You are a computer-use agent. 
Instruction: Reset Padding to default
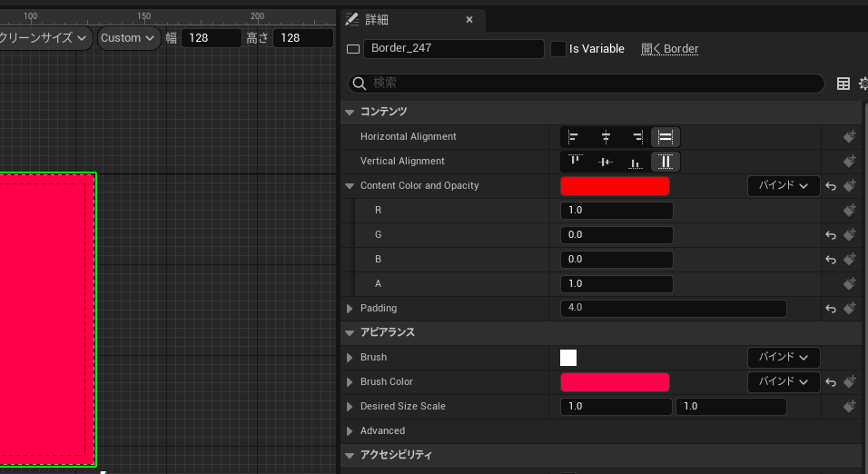click(831, 309)
